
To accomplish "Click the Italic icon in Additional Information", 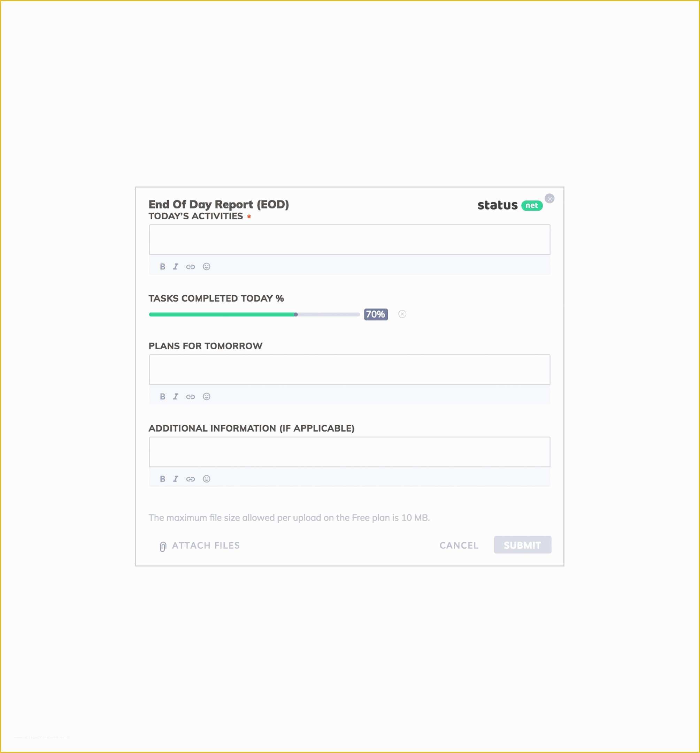I will (176, 479).
